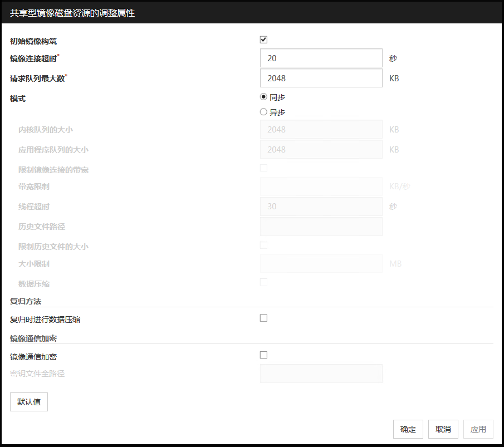Click the 历史文件路径 text field
The height and width of the screenshot is (447, 504).
(321, 227)
